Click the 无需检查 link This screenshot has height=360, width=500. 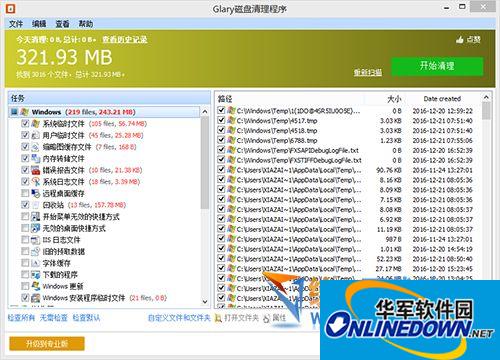53,318
